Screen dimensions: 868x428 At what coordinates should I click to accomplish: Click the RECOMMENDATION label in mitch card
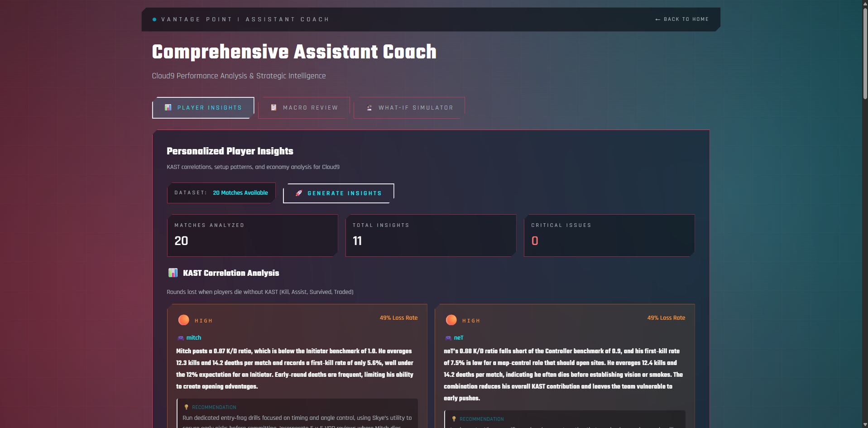(214, 407)
